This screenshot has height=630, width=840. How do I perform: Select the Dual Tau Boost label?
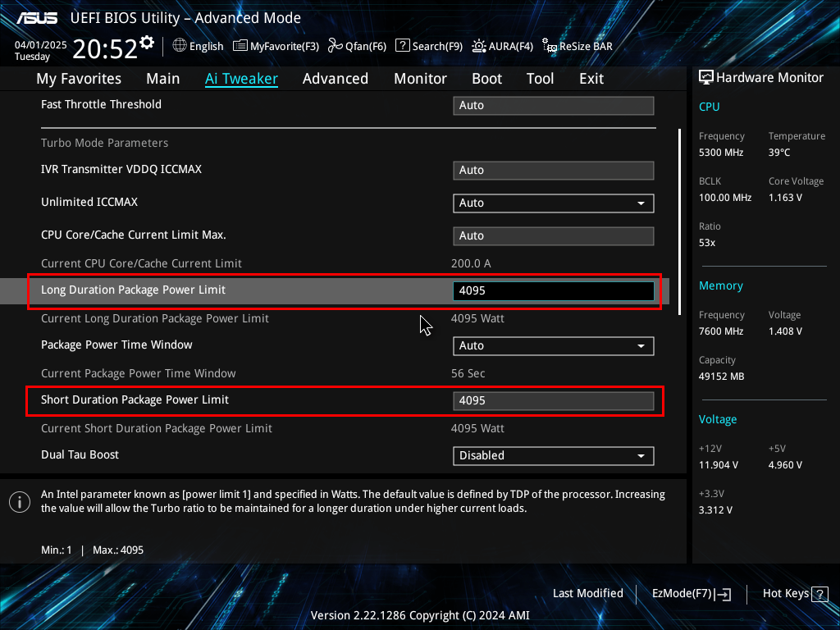[80, 454]
